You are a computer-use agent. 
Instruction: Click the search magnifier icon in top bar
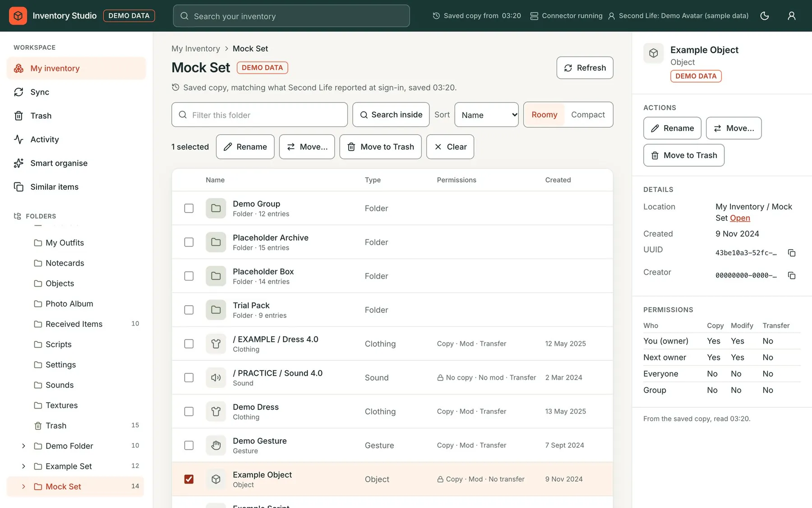click(x=185, y=16)
